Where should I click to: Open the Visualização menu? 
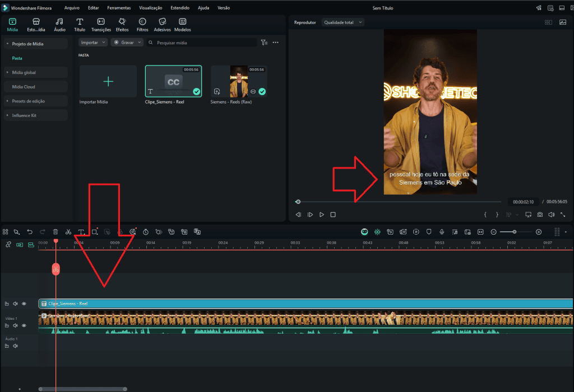(150, 8)
